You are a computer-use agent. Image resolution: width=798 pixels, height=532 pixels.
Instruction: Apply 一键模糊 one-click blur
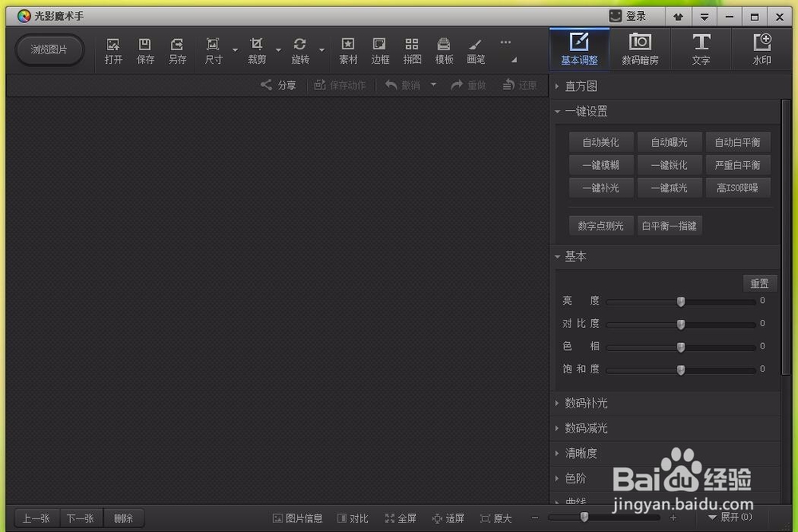601,165
